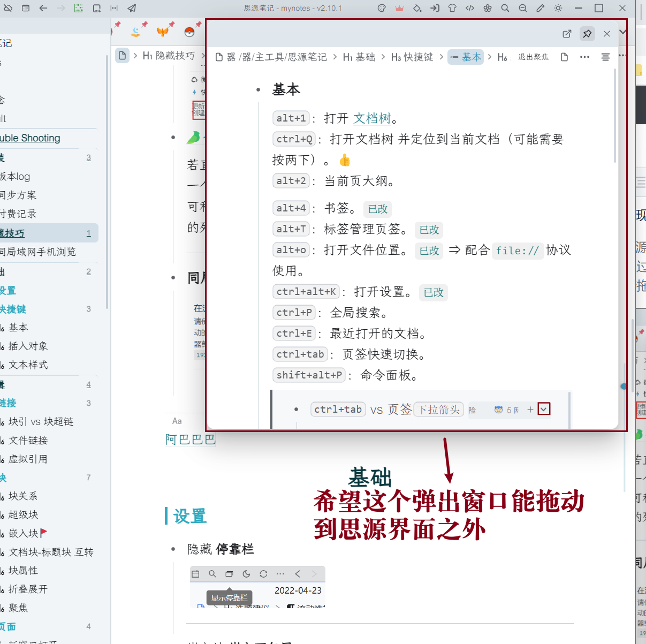Select 文档块-标题块 互转 outline item
The width and height of the screenshot is (646, 644).
click(51, 552)
